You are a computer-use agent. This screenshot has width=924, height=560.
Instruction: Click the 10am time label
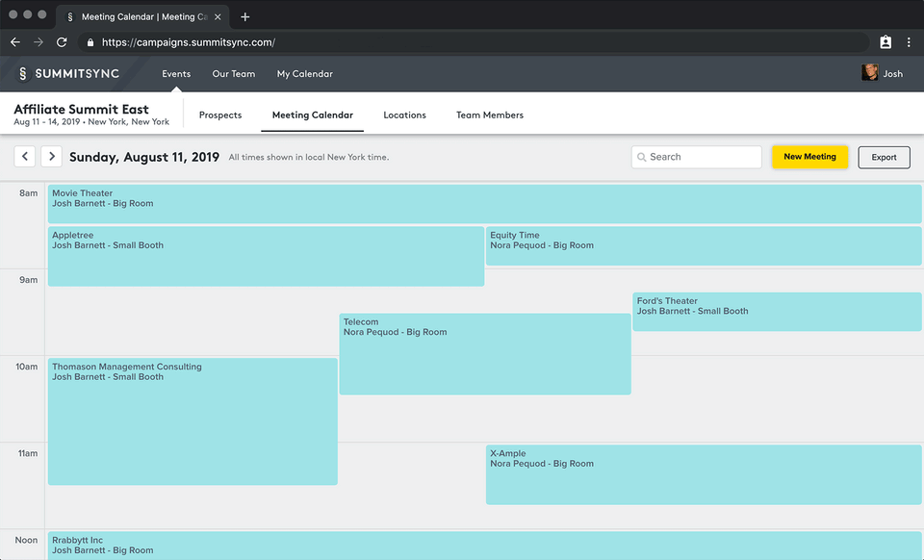coord(27,367)
